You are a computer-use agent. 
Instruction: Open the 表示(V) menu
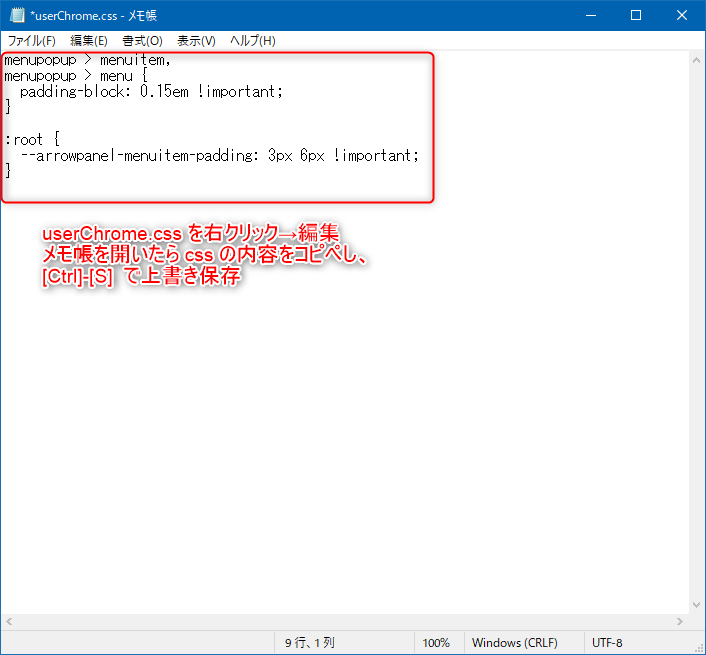click(196, 41)
